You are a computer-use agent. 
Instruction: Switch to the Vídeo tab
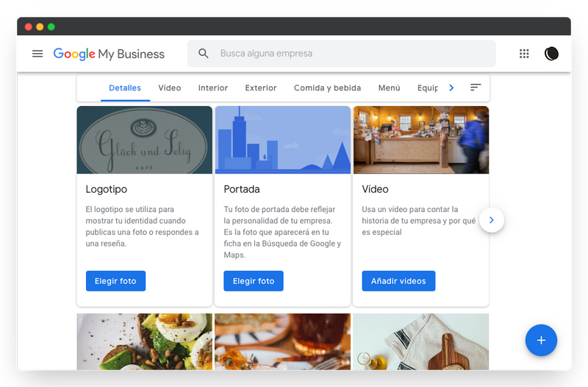click(x=170, y=88)
